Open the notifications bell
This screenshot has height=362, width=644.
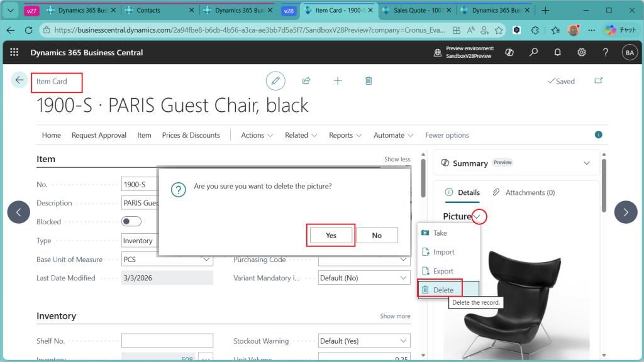click(x=557, y=53)
